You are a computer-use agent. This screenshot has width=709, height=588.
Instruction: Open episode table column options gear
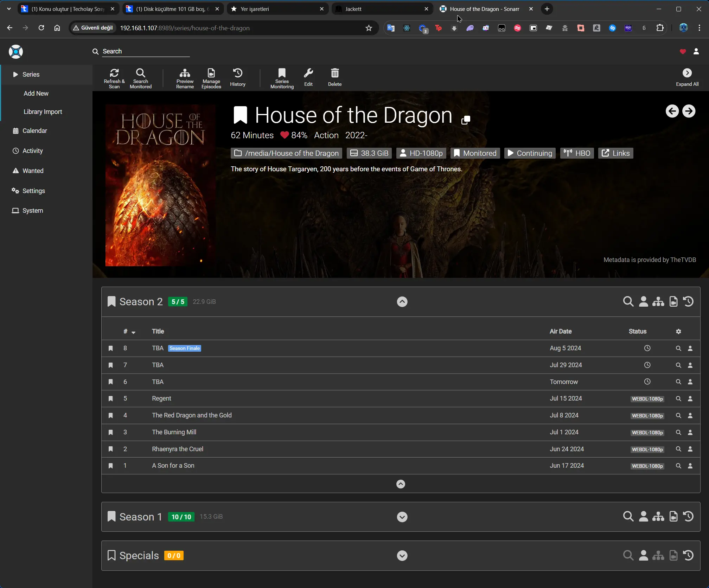click(x=678, y=331)
